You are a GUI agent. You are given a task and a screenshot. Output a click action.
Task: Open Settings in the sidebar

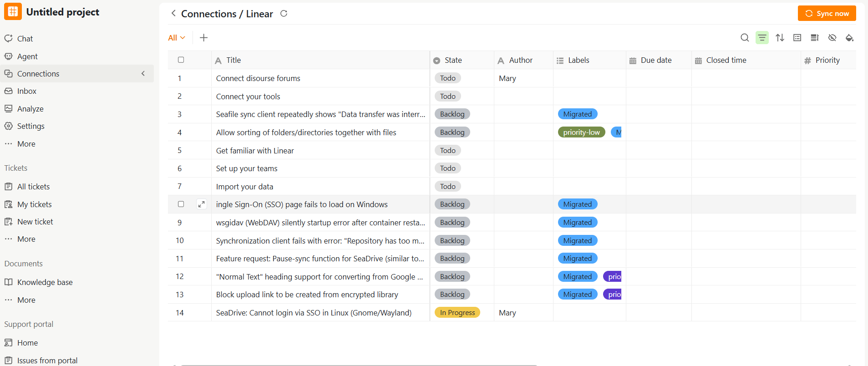31,126
